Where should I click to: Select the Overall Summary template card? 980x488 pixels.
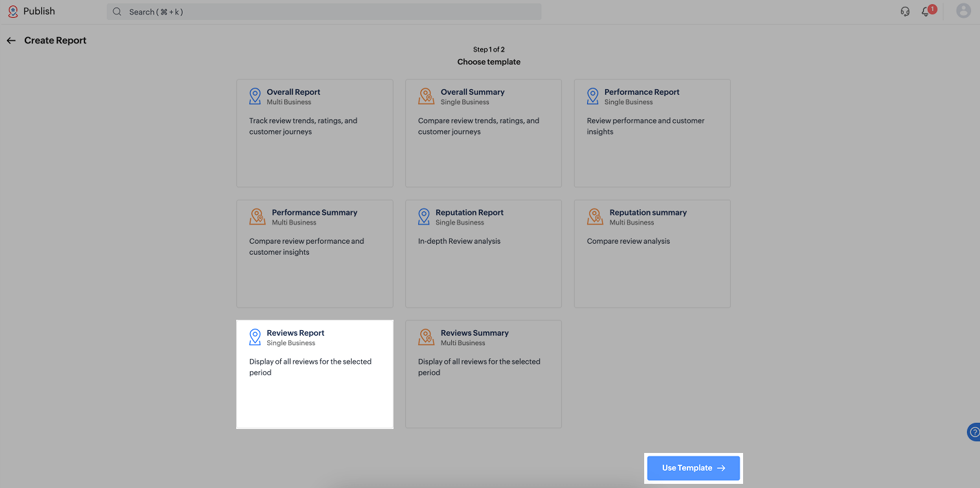click(483, 133)
